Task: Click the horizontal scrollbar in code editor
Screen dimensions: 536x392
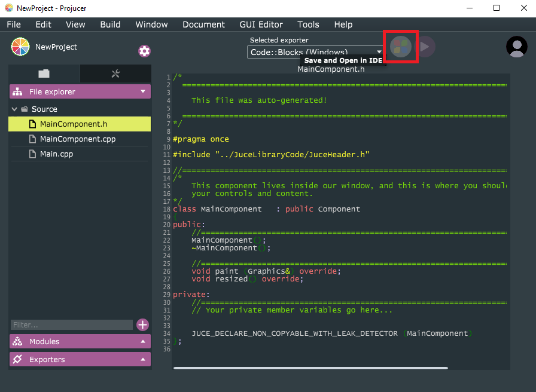Action: (310, 368)
